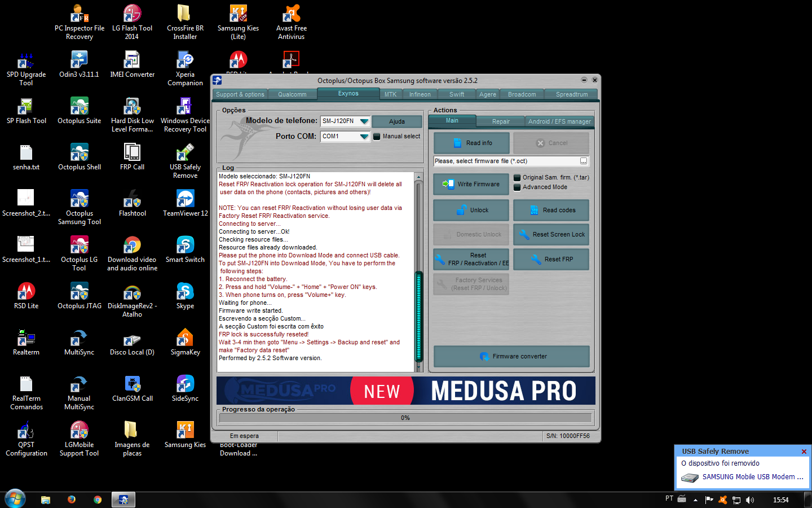Image resolution: width=812 pixels, height=508 pixels.
Task: Launch SPD Upgrade Tool icon
Action: pos(26,69)
